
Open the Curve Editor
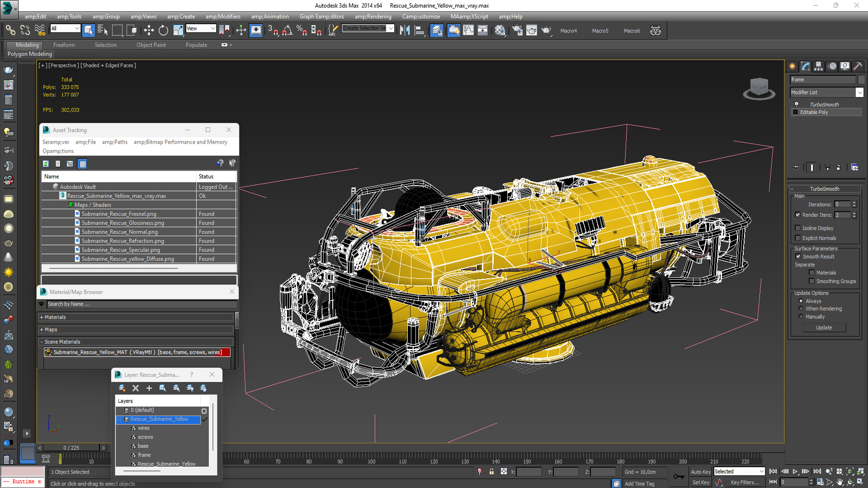pyautogui.click(x=468, y=30)
